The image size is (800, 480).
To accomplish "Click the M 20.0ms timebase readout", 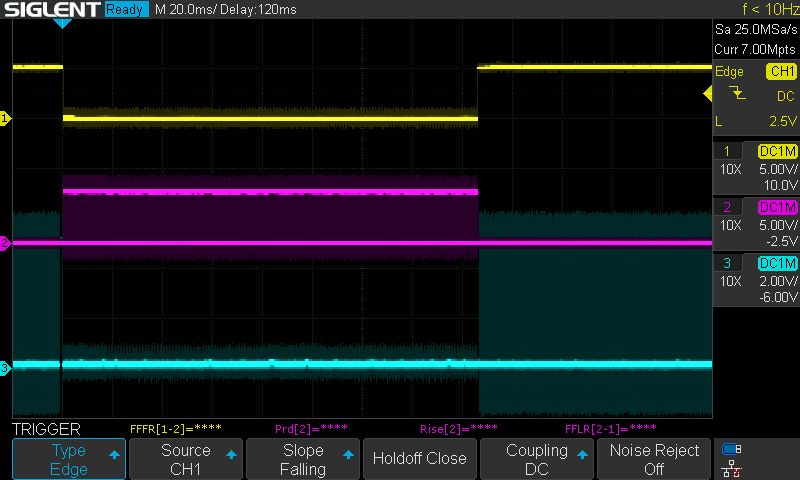I will pos(186,9).
